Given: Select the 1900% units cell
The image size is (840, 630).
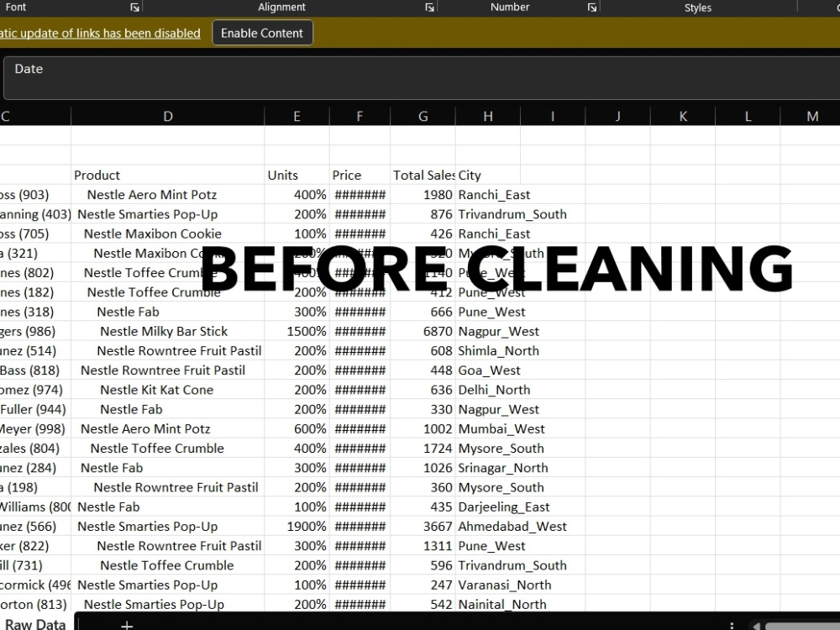Looking at the screenshot, I should (297, 527).
